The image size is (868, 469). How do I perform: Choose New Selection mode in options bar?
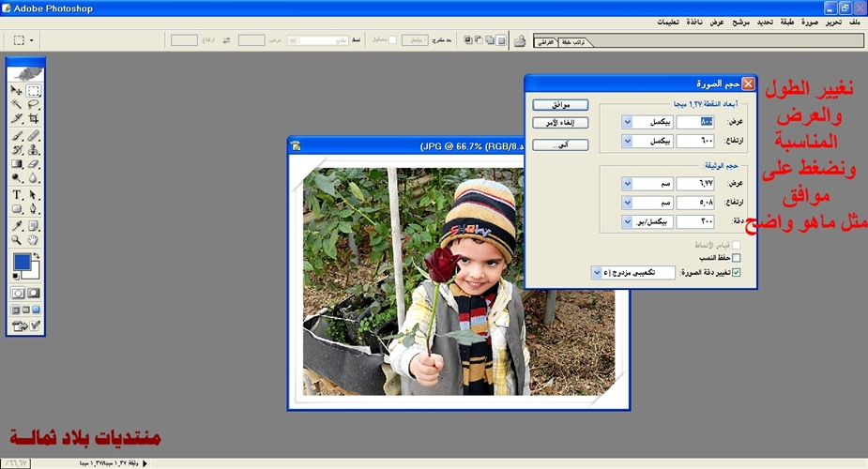pos(501,40)
